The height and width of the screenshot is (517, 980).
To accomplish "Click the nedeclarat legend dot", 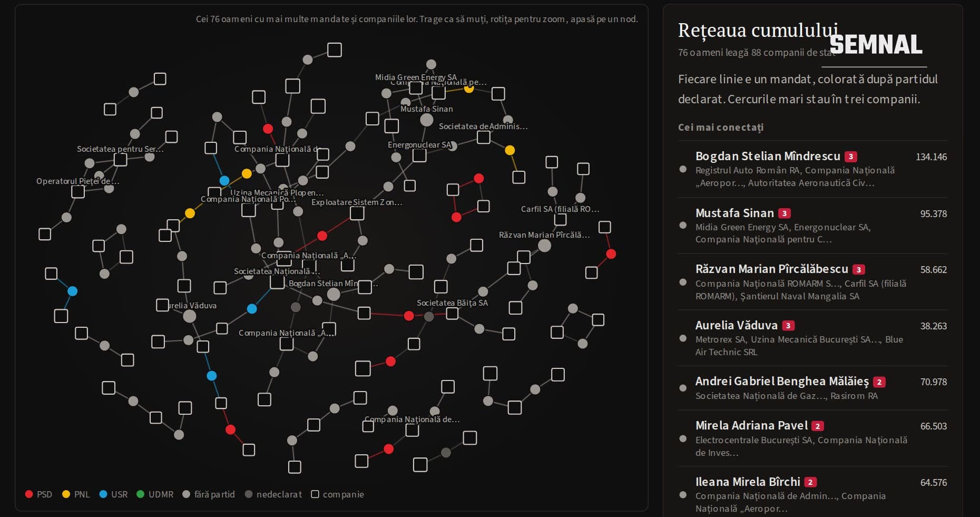I will click(249, 494).
